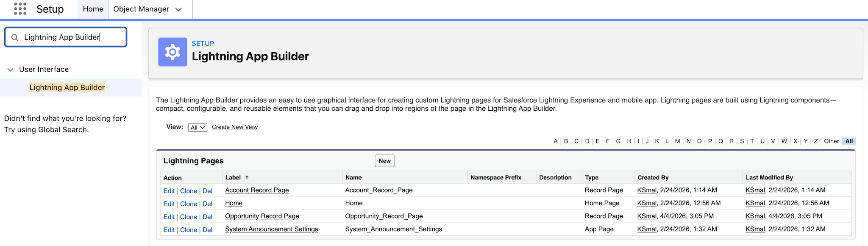Viewport: 868px width, 246px height.
Task: Clone the Home page row
Action: (189, 204)
